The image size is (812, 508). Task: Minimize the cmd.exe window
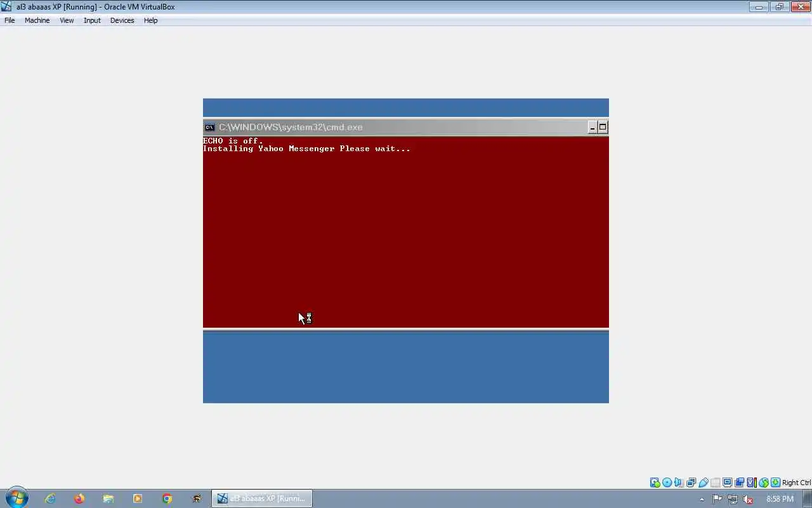click(593, 127)
